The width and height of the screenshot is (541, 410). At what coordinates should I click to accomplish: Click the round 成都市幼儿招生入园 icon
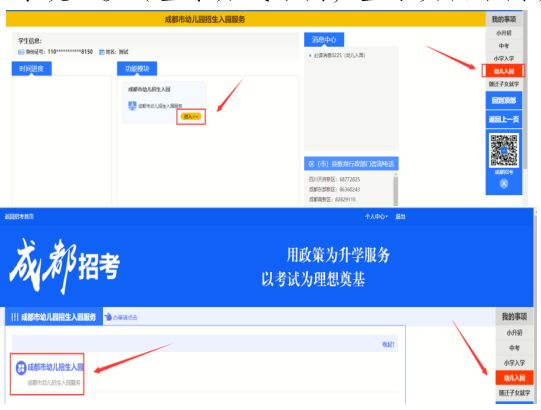(x=21, y=368)
